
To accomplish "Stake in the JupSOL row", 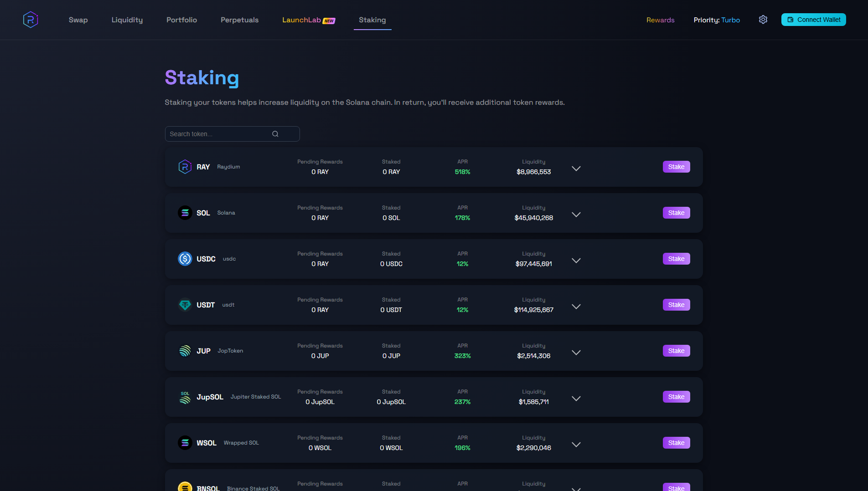I will click(676, 397).
